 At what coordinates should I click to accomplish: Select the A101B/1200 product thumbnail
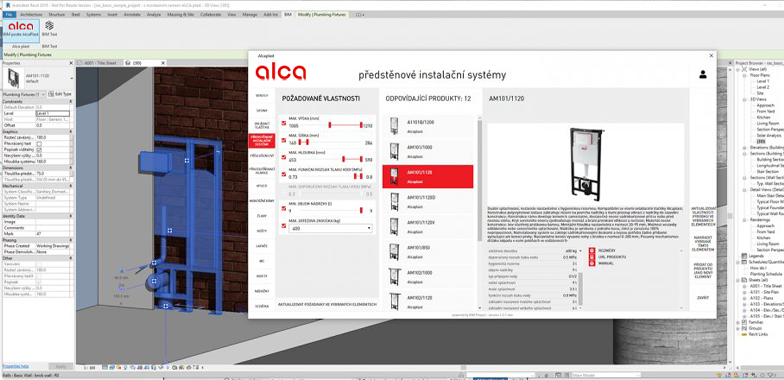point(394,126)
